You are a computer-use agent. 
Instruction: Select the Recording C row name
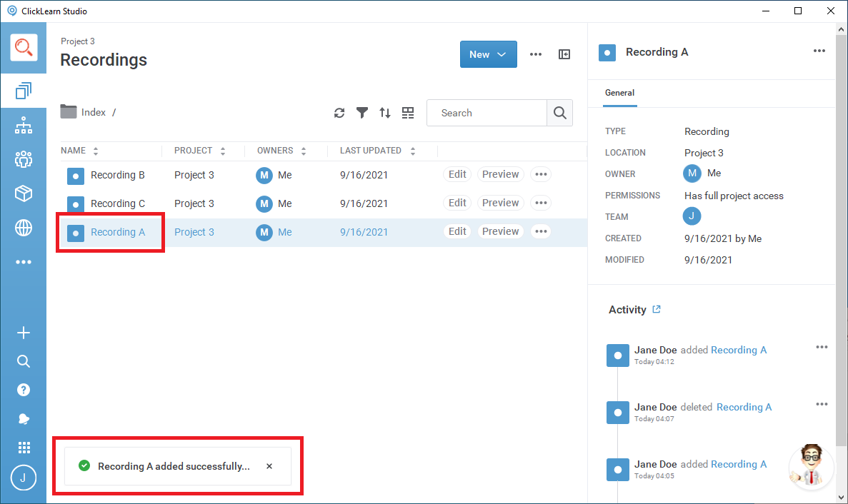[x=118, y=203]
